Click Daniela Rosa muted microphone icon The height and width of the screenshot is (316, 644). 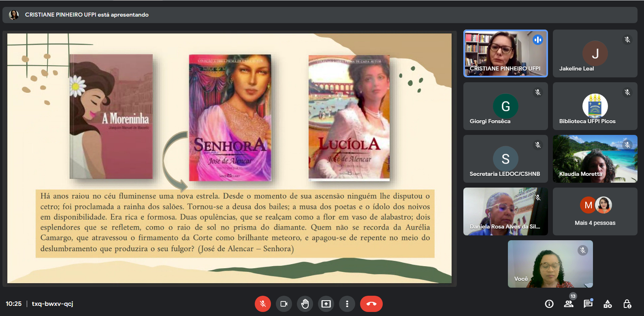pos(537,198)
